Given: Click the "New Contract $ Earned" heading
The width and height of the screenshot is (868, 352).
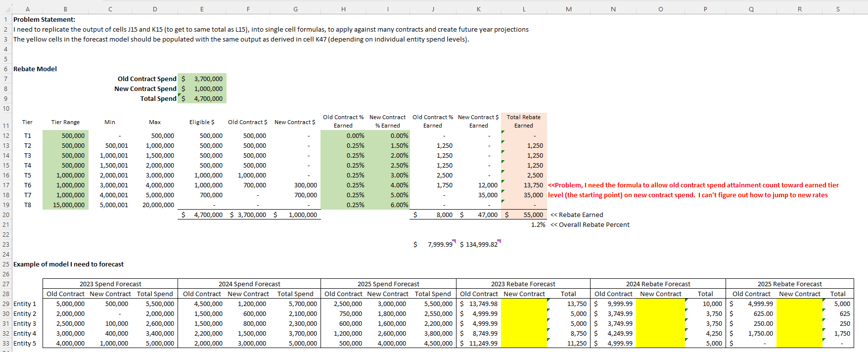Looking at the screenshot, I should (x=478, y=121).
